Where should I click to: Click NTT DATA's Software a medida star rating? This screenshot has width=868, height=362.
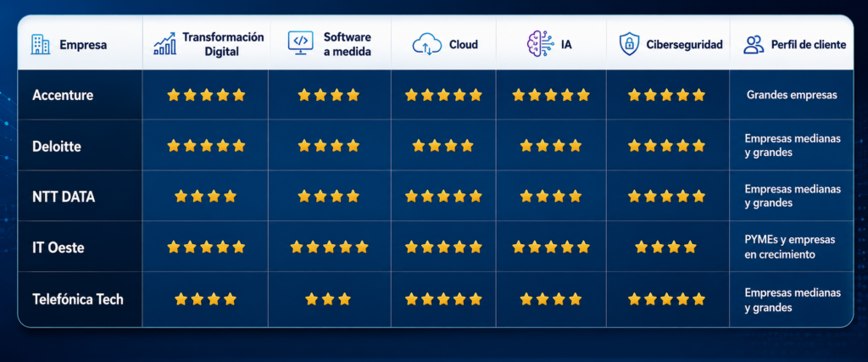click(329, 197)
